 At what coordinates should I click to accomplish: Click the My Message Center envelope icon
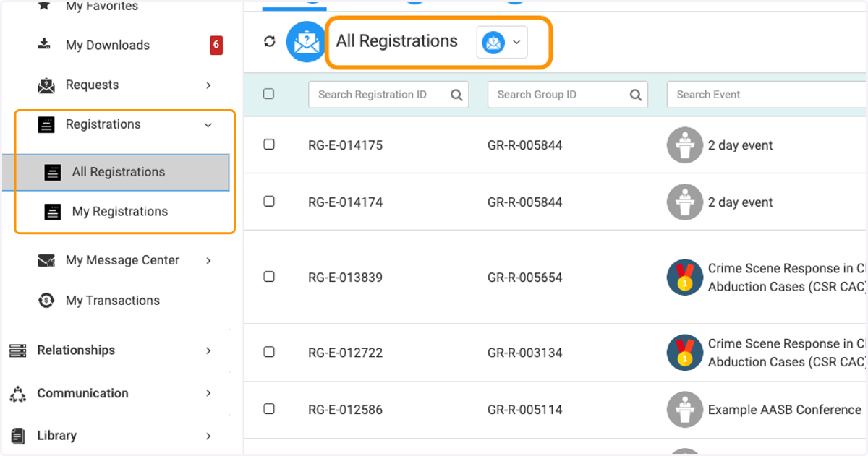tap(46, 260)
